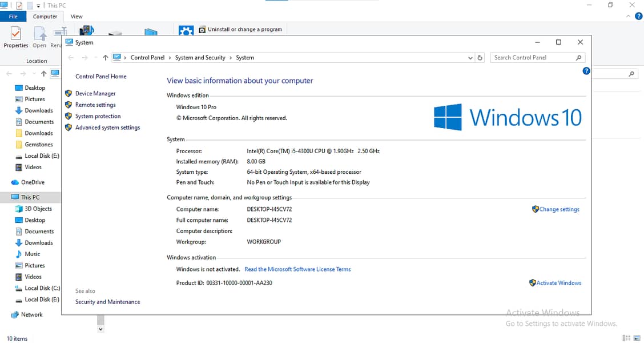
Task: Select Desktop under Quick access in Explorer
Action: (x=35, y=87)
